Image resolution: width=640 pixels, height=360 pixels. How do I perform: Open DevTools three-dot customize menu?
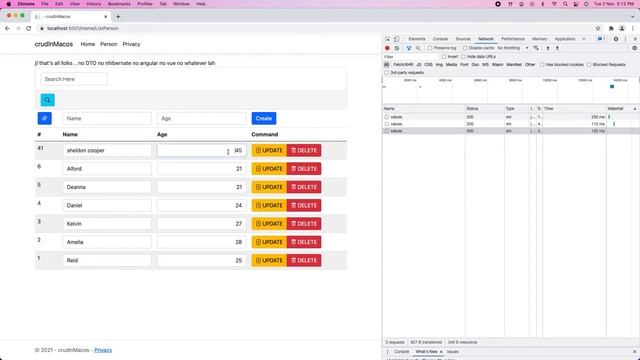pyautogui.click(x=625, y=39)
